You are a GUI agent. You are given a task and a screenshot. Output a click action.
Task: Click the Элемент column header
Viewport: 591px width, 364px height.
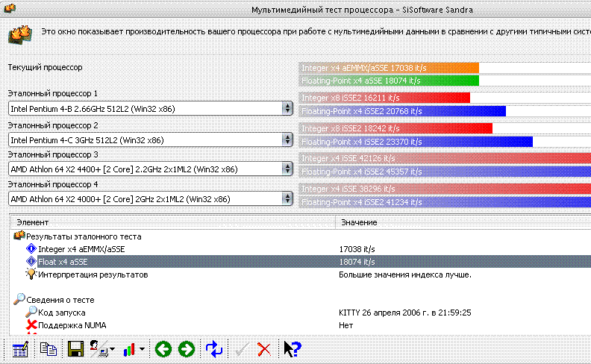pos(173,222)
